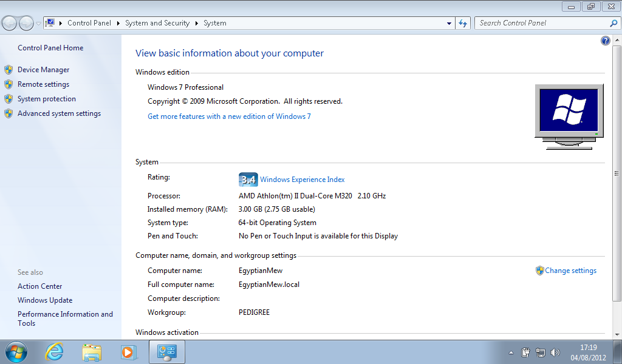Screen dimensions: 622x364
Task: Go to Control Panel Home
Action: pyautogui.click(x=50, y=48)
